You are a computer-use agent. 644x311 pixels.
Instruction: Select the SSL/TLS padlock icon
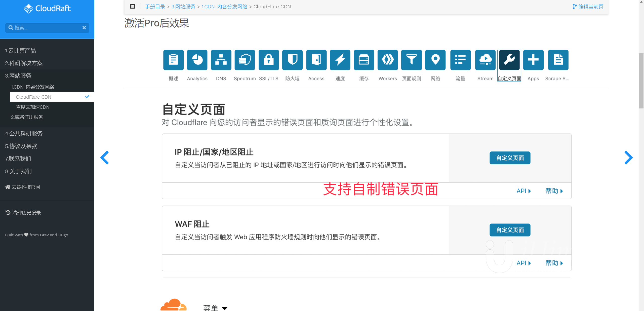tap(269, 60)
